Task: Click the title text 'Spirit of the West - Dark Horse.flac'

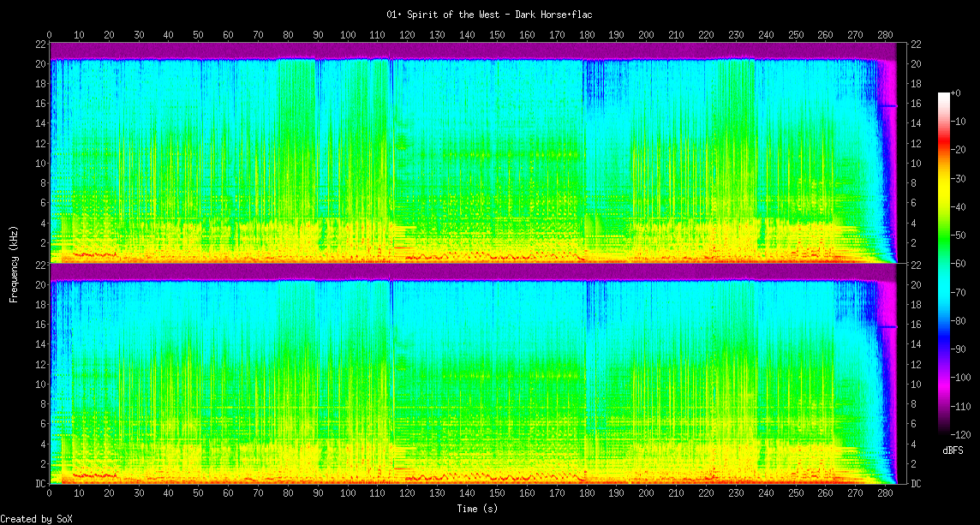Action: 489,15
